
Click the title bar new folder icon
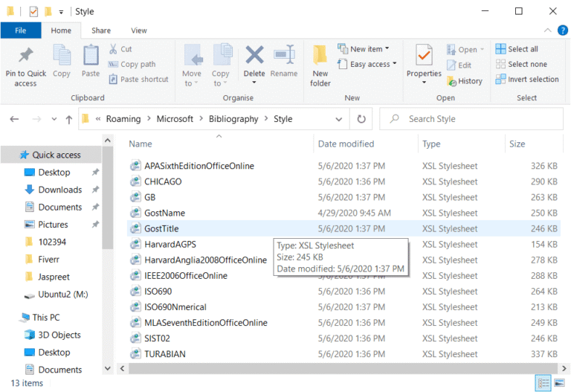(48, 12)
